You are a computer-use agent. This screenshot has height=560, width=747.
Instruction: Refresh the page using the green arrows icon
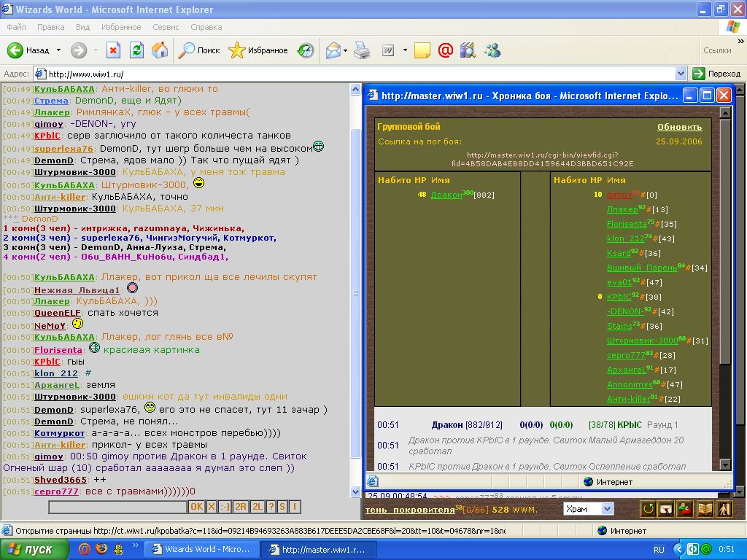coord(136,50)
